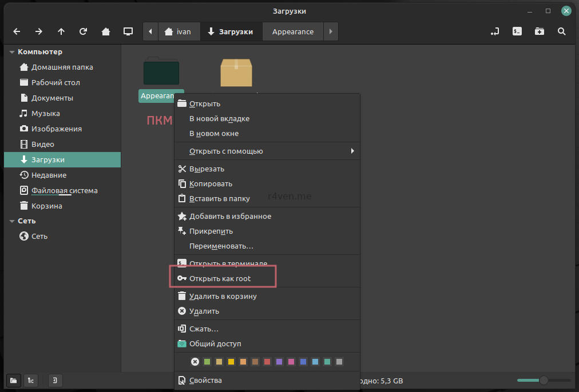Switch sidebar to tree view
579x392 pixels.
[x=30, y=380]
